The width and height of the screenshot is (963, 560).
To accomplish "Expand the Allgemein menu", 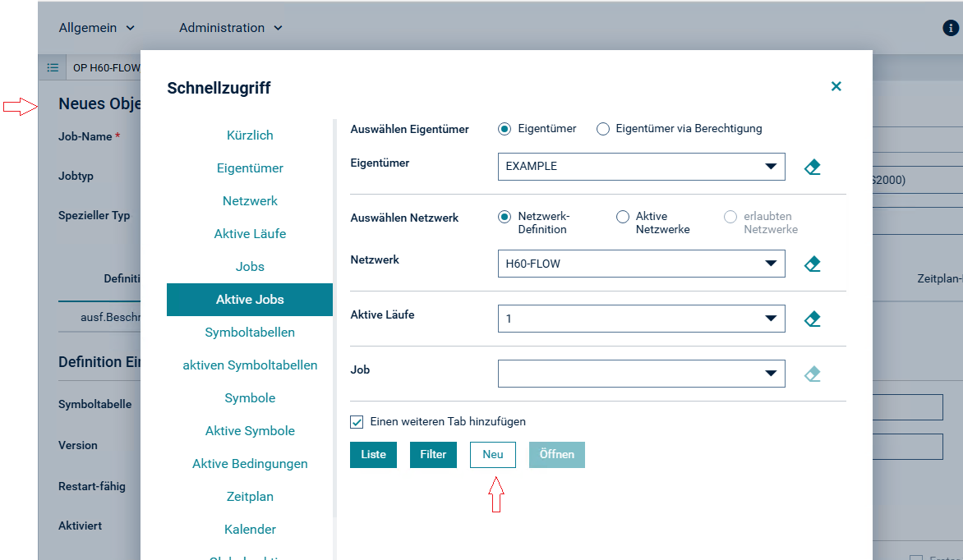I will tap(96, 28).
